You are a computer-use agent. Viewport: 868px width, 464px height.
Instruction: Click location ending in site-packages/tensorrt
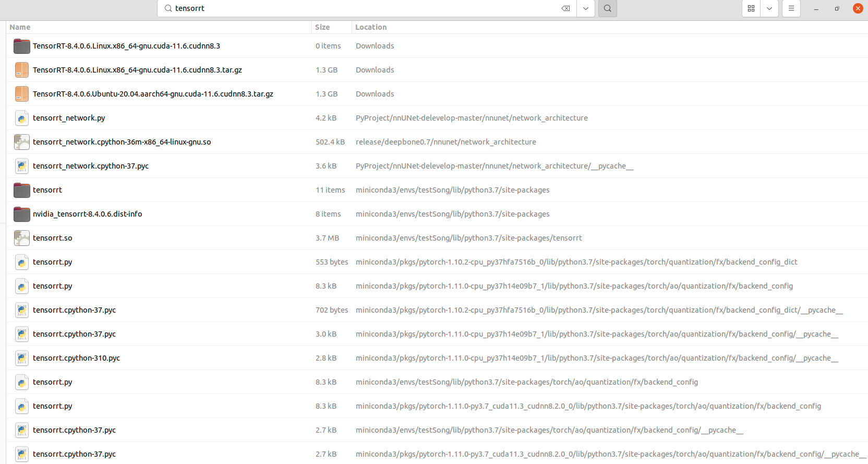coord(469,238)
